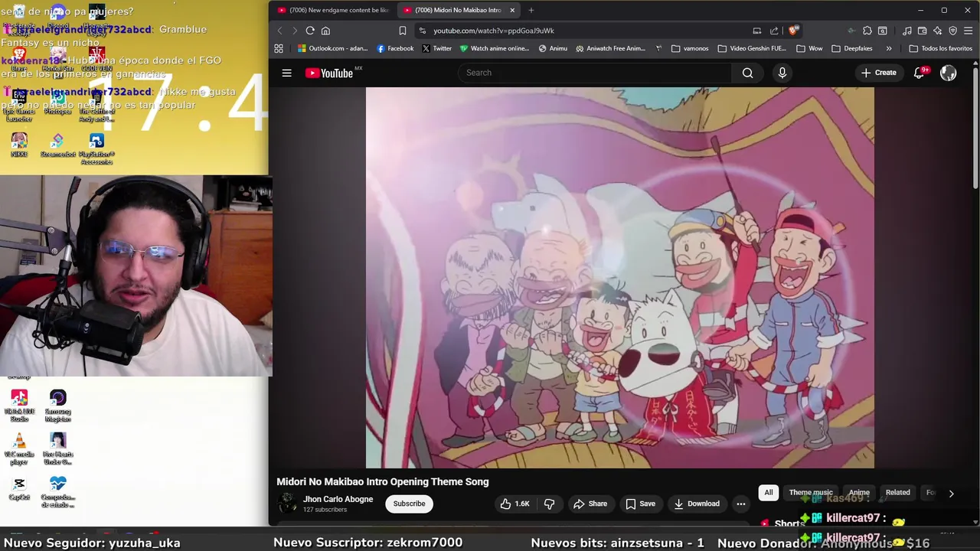Viewport: 980px width, 551px height.
Task: Open the Create menu on YouTube
Action: pyautogui.click(x=878, y=73)
